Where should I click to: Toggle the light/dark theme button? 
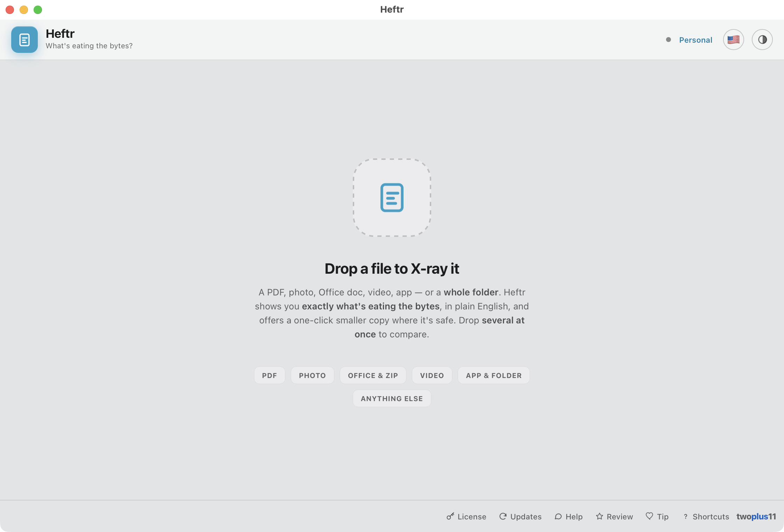pyautogui.click(x=762, y=40)
